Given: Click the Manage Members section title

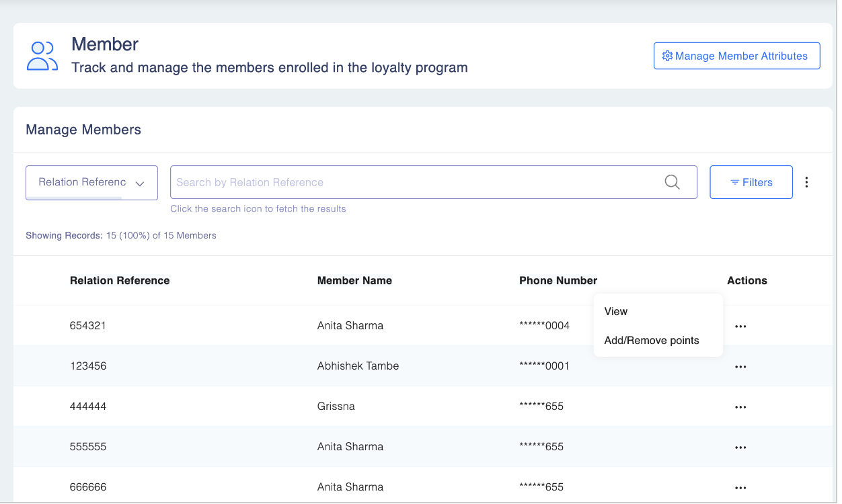Looking at the screenshot, I should 83,130.
